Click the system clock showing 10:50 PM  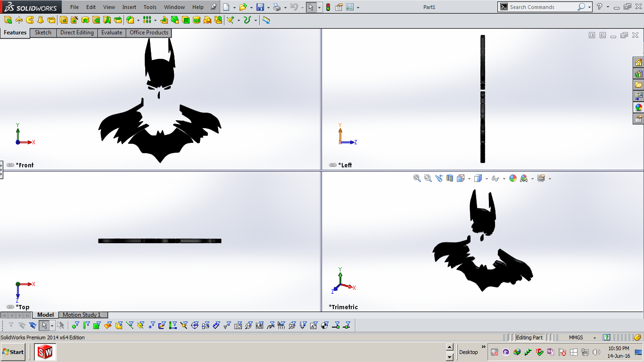click(619, 348)
